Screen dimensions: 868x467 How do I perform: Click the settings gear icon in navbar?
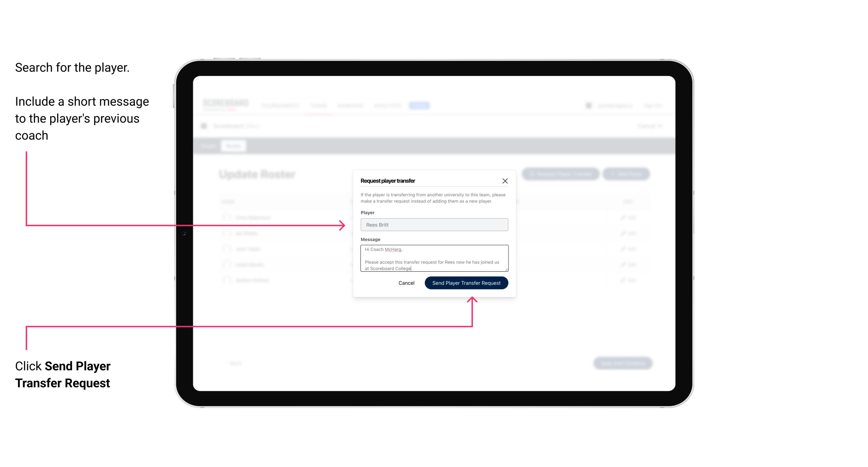click(588, 105)
